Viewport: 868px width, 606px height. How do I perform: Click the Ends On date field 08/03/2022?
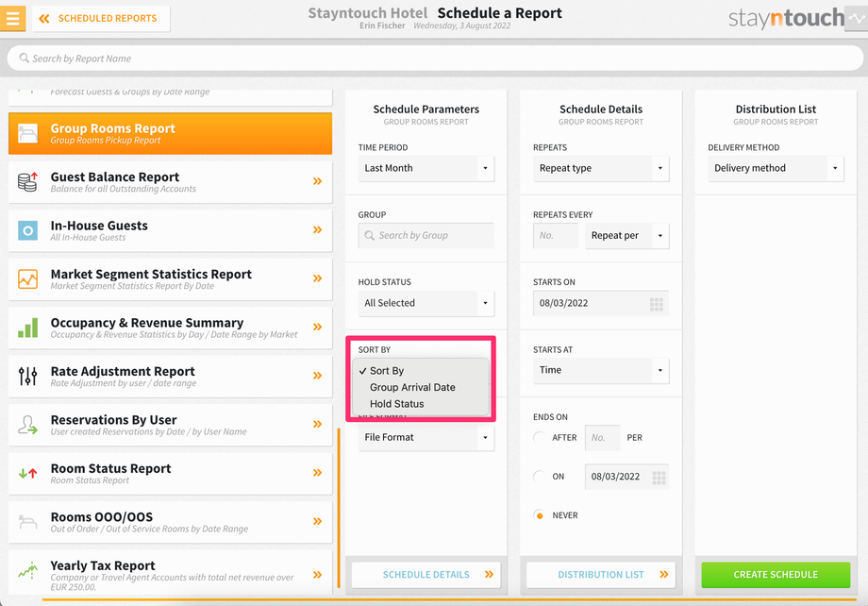click(626, 477)
